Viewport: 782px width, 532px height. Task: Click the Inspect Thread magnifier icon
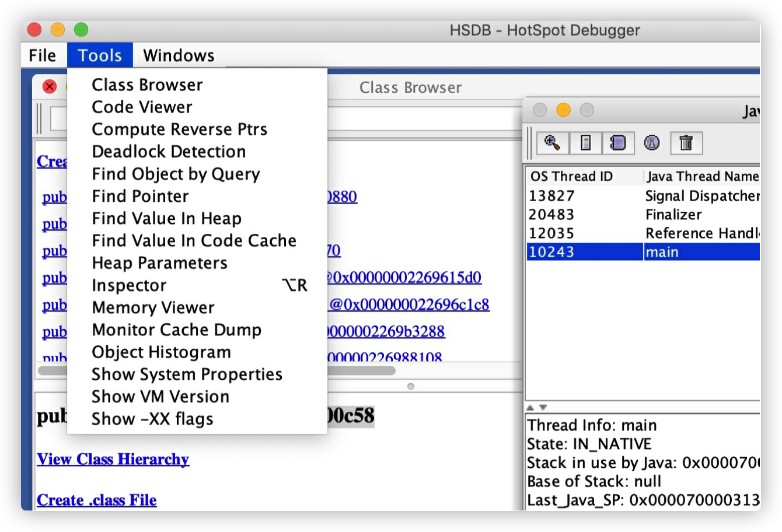click(x=552, y=143)
